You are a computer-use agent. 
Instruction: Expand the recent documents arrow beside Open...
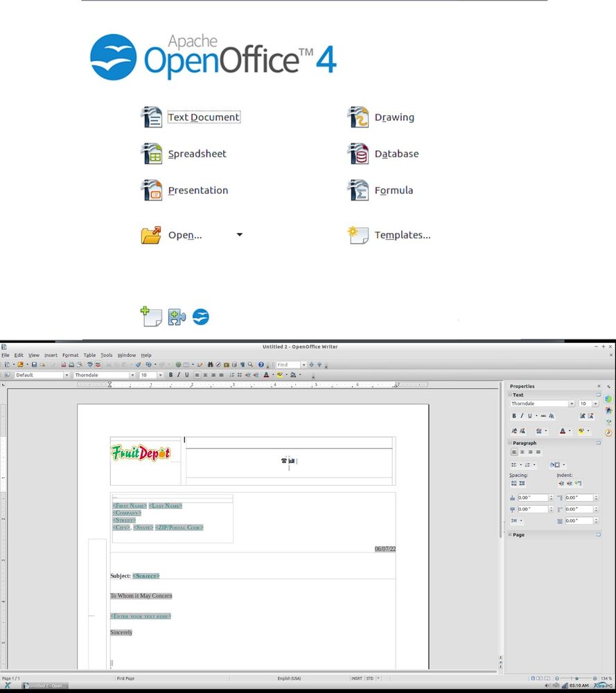tap(240, 235)
